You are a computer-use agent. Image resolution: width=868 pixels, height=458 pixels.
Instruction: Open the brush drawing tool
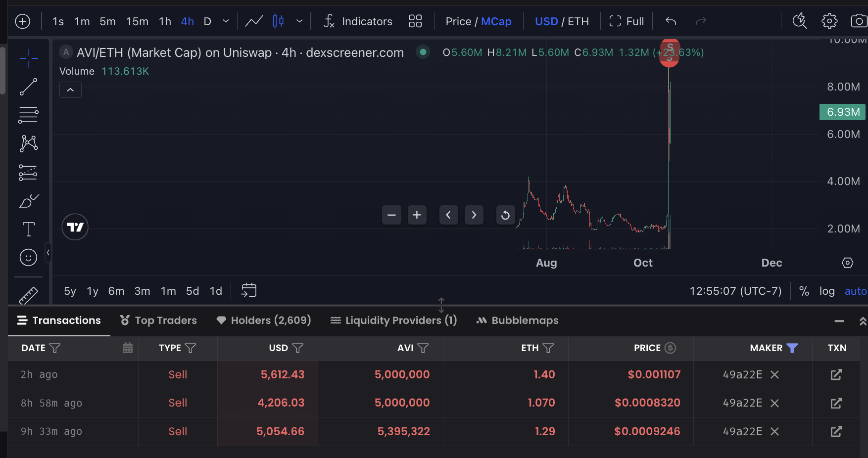pyautogui.click(x=28, y=201)
